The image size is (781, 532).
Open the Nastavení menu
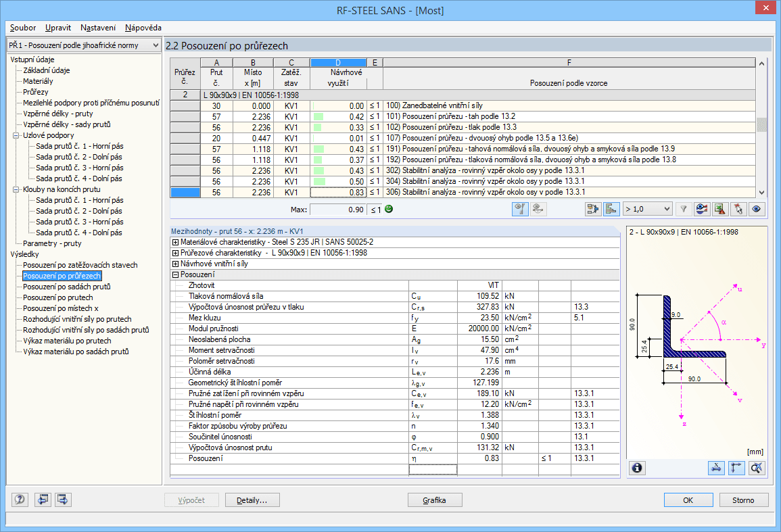click(98, 28)
